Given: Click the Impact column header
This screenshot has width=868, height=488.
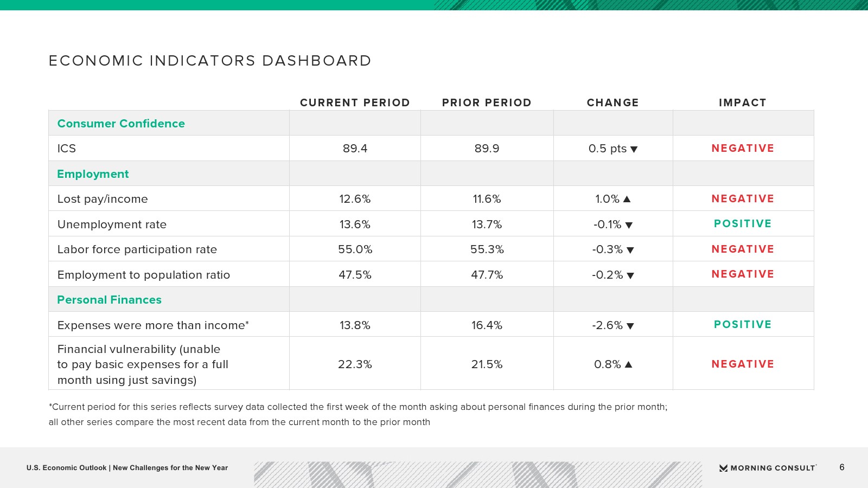Looking at the screenshot, I should coord(743,102).
